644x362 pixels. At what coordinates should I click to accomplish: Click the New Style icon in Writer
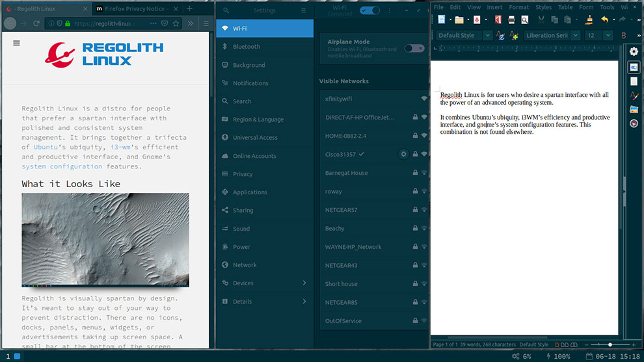tap(514, 36)
